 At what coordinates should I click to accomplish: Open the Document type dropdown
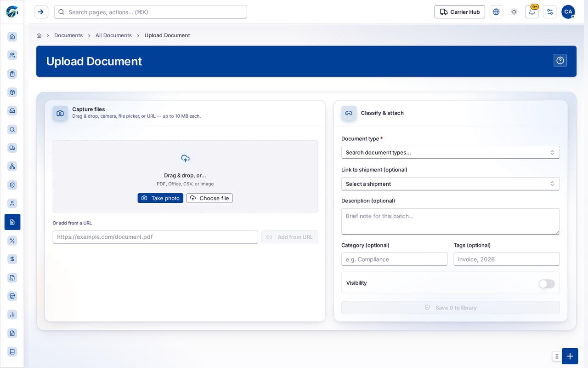click(x=450, y=152)
